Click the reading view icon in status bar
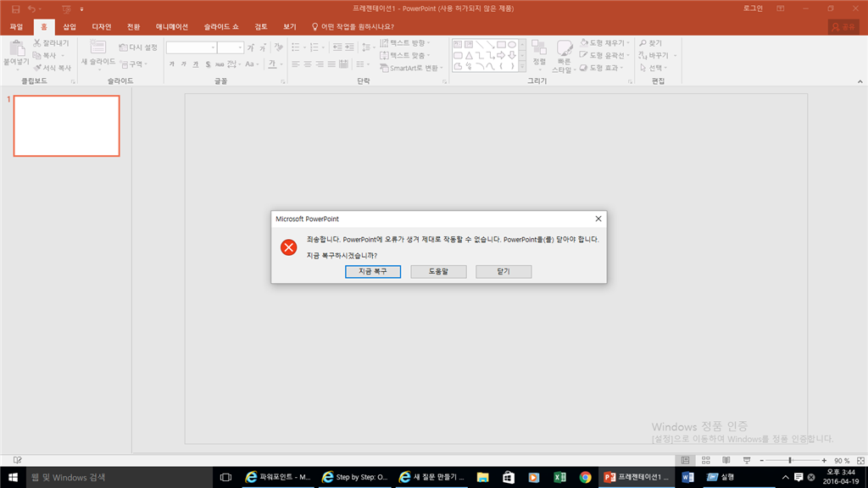 pos(726,460)
